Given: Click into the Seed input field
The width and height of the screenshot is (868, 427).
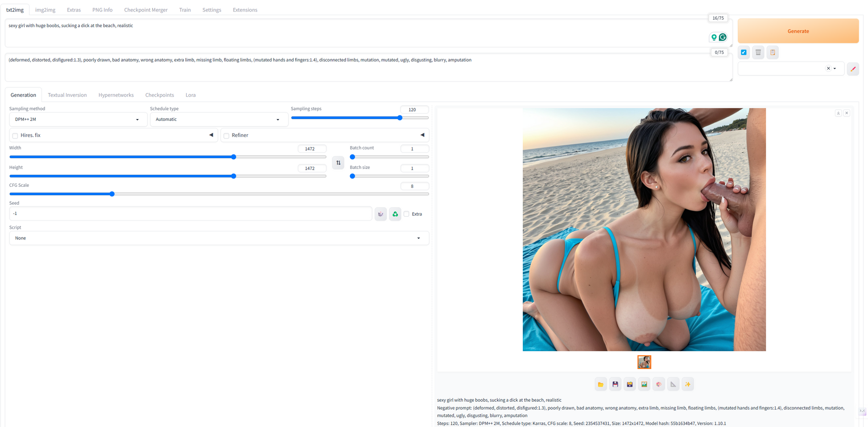Looking at the screenshot, I should [x=190, y=213].
